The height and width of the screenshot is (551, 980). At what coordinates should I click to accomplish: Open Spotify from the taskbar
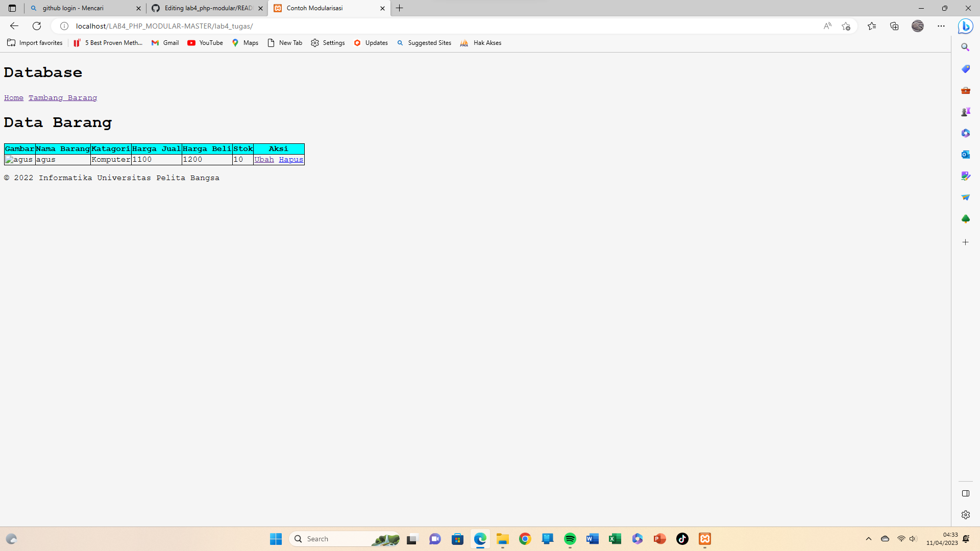point(571,539)
